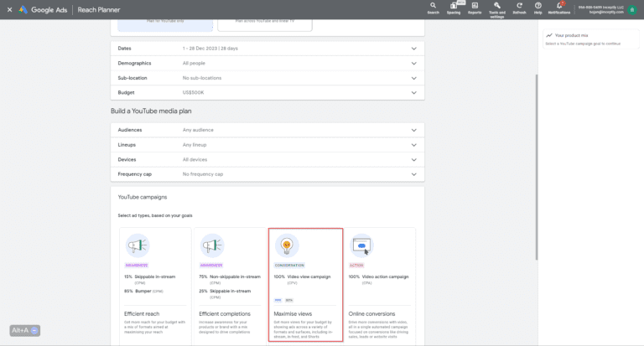Expand the Lineups row chevron
Viewport: 644px width, 346px height.
point(414,145)
